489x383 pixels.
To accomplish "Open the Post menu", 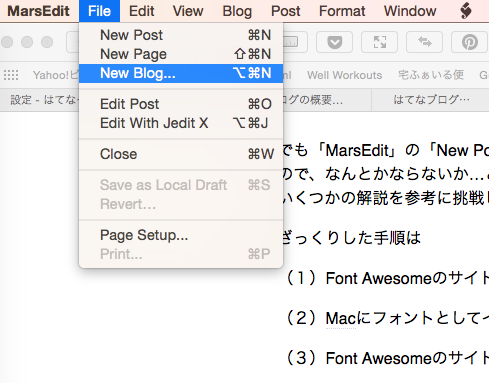I will tap(285, 11).
